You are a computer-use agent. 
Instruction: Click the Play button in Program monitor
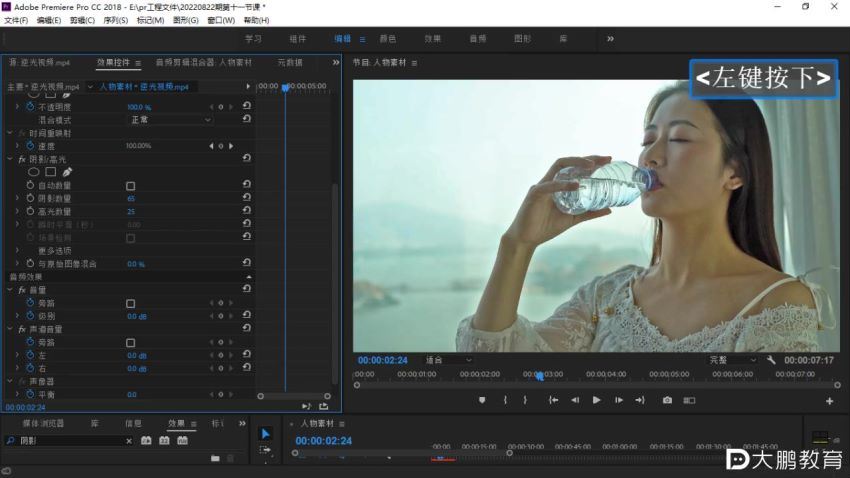(x=597, y=400)
